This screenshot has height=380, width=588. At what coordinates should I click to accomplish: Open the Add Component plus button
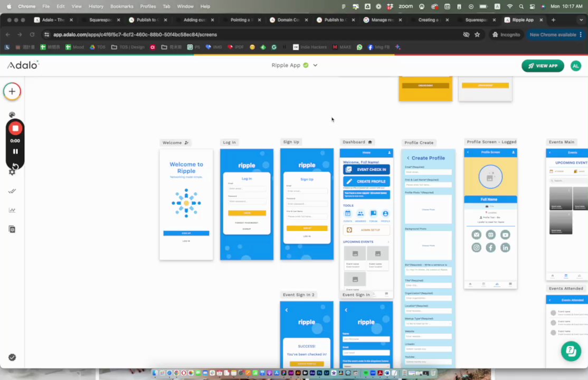(12, 91)
